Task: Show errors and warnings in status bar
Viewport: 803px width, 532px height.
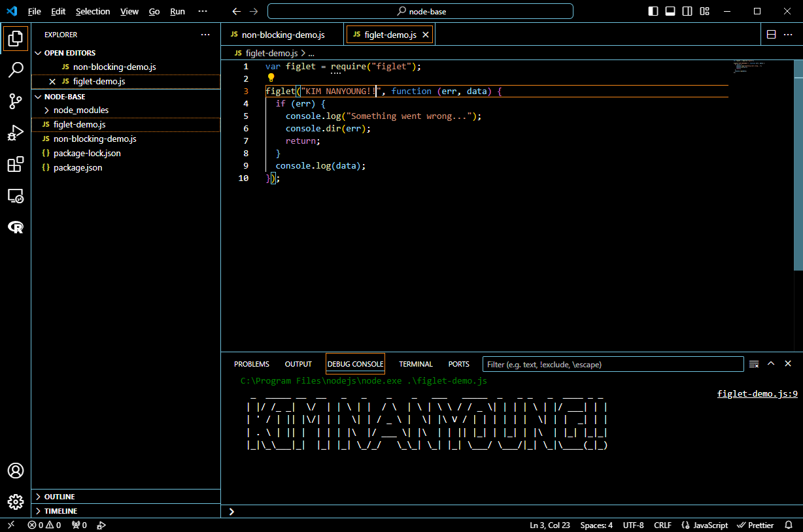Action: pyautogui.click(x=44, y=525)
